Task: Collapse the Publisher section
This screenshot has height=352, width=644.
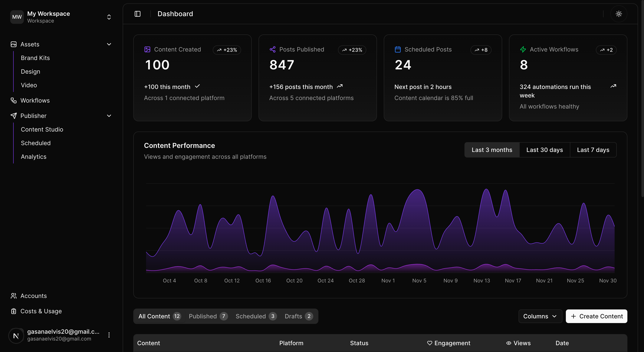Action: (109, 116)
